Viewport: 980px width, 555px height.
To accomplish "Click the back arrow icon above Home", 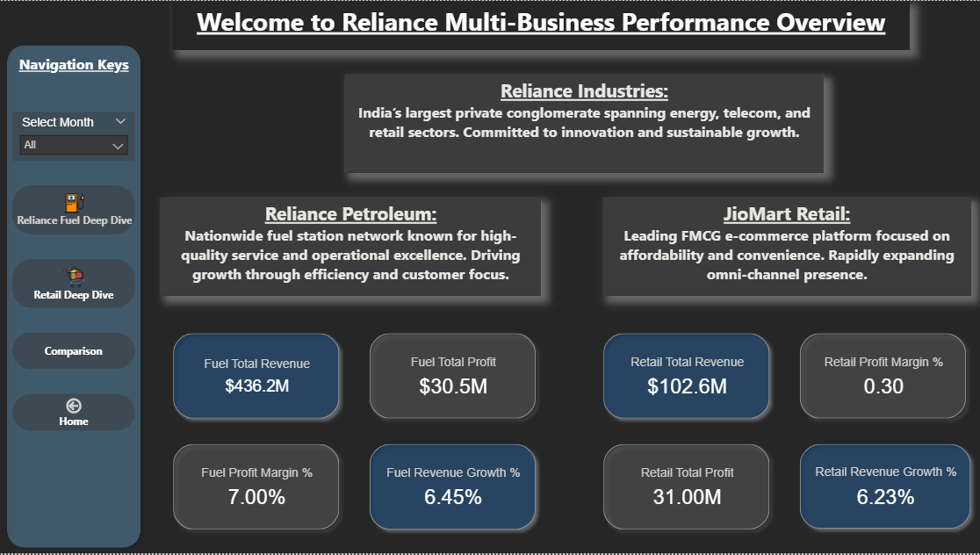I will [74, 405].
